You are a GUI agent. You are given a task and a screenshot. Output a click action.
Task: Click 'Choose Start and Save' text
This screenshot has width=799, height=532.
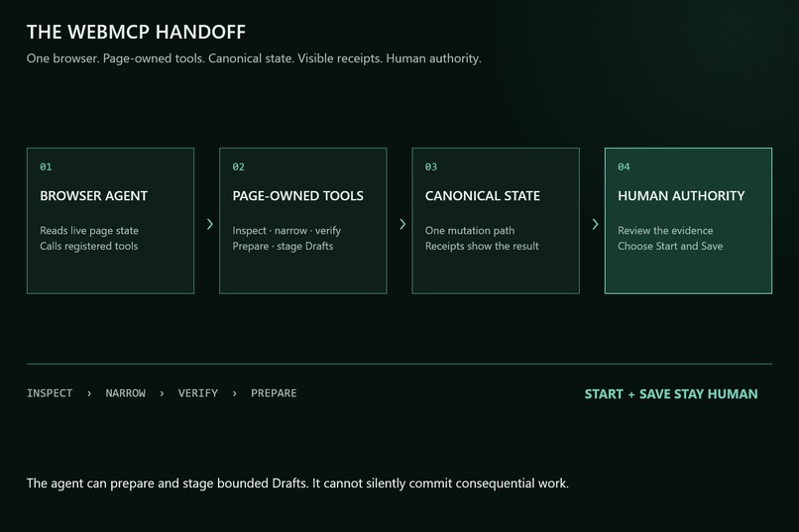click(670, 246)
